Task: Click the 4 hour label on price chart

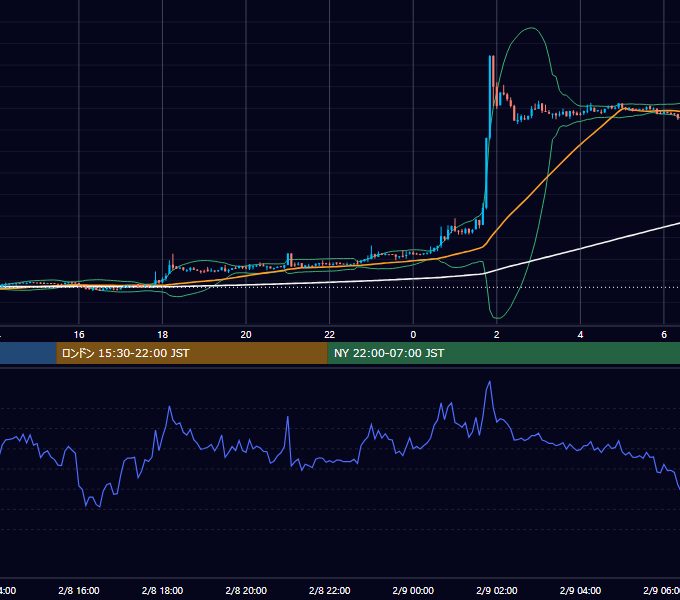Action: [x=580, y=335]
